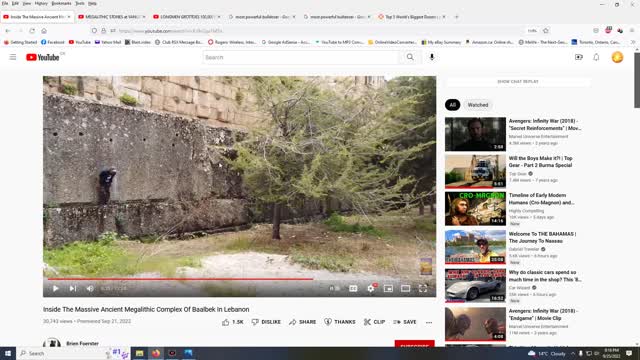Open Avengers Endgame movie clip title

click(543, 314)
